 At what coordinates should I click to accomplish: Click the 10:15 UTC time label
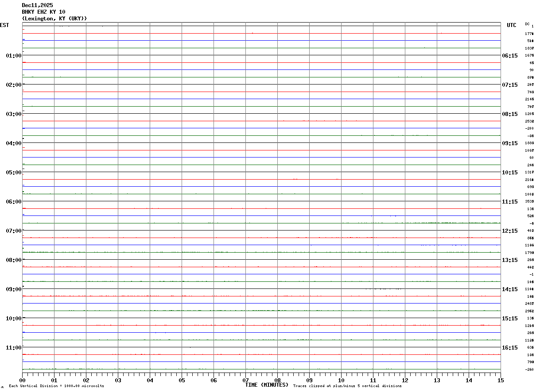tap(510, 173)
